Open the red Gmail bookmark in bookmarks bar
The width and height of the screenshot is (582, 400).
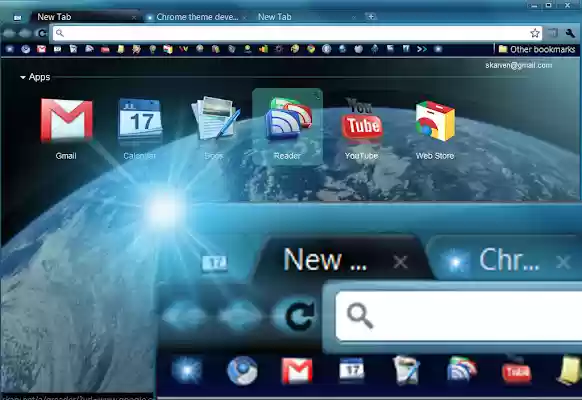pos(41,49)
